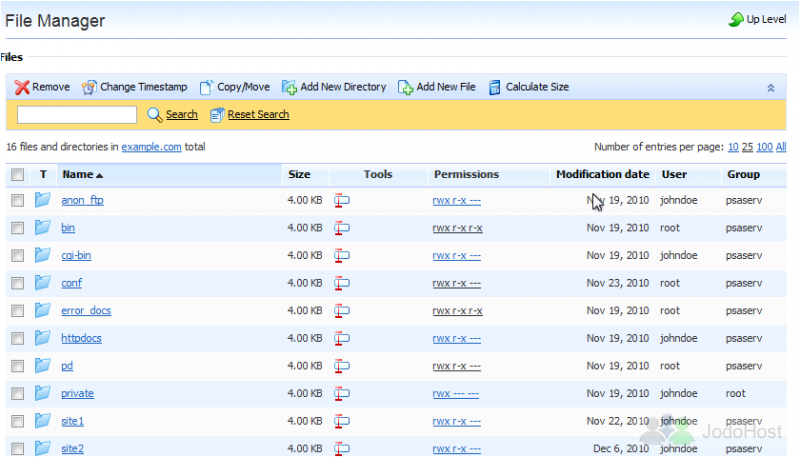Open the site2 directory link
Image resolution: width=800 pixels, height=457 pixels.
(72, 448)
